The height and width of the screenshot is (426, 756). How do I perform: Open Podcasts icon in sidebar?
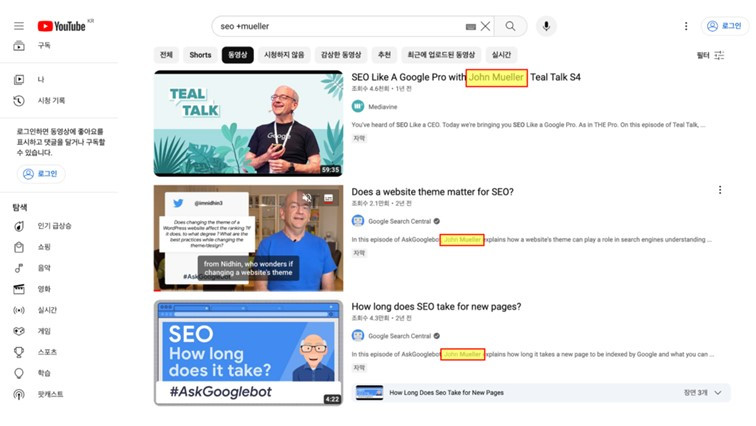point(19,394)
